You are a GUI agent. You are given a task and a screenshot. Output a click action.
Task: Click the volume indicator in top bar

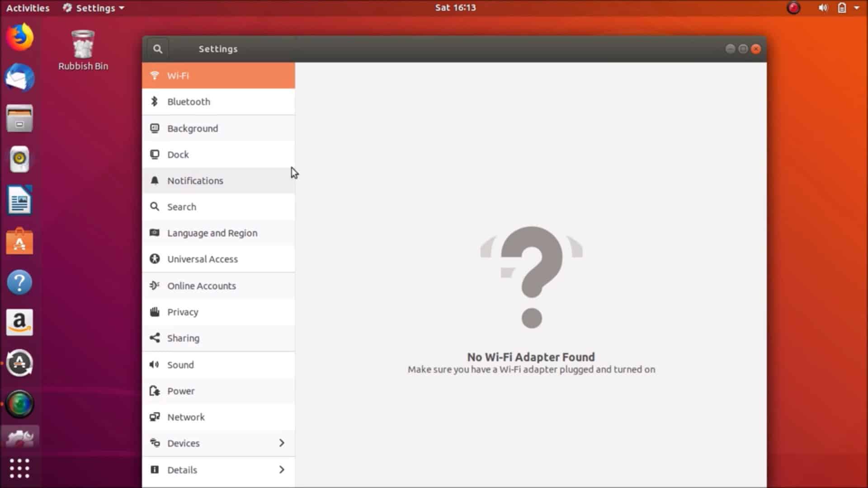click(823, 8)
